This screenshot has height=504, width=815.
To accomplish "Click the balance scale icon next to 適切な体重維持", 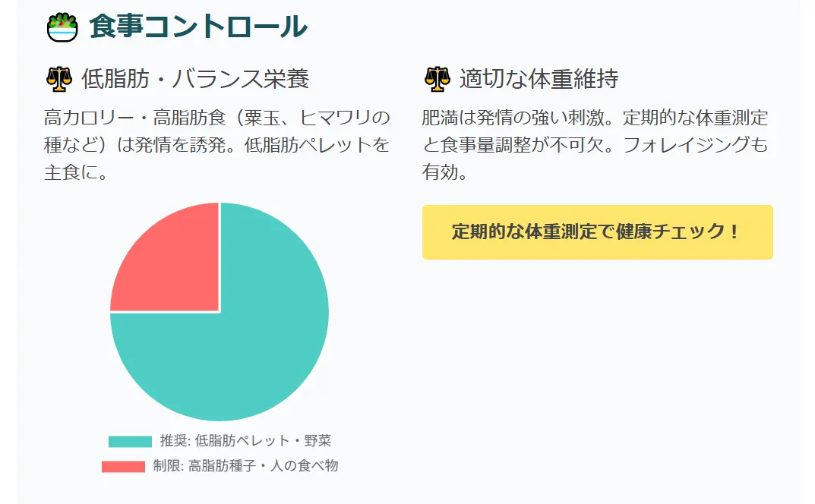I will (x=438, y=79).
